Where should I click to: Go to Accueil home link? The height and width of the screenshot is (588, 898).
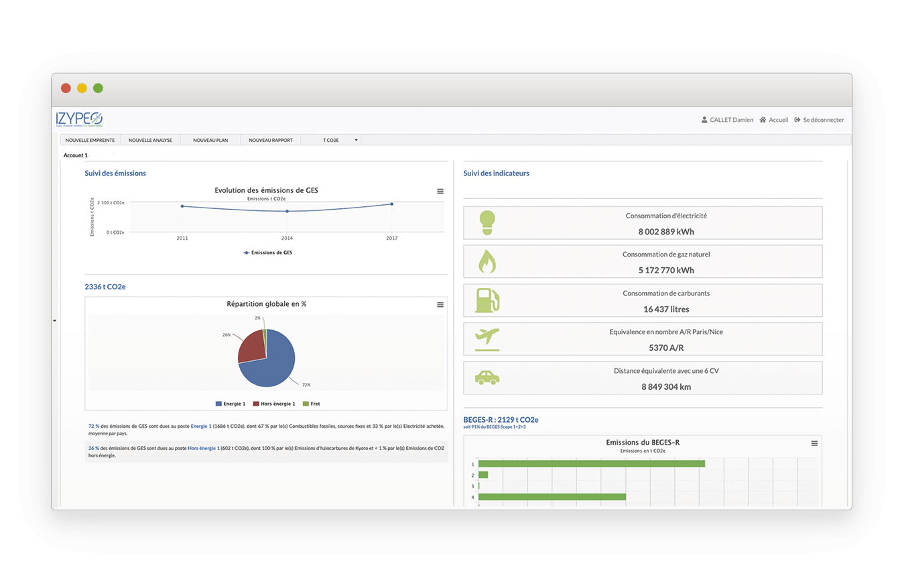click(773, 120)
